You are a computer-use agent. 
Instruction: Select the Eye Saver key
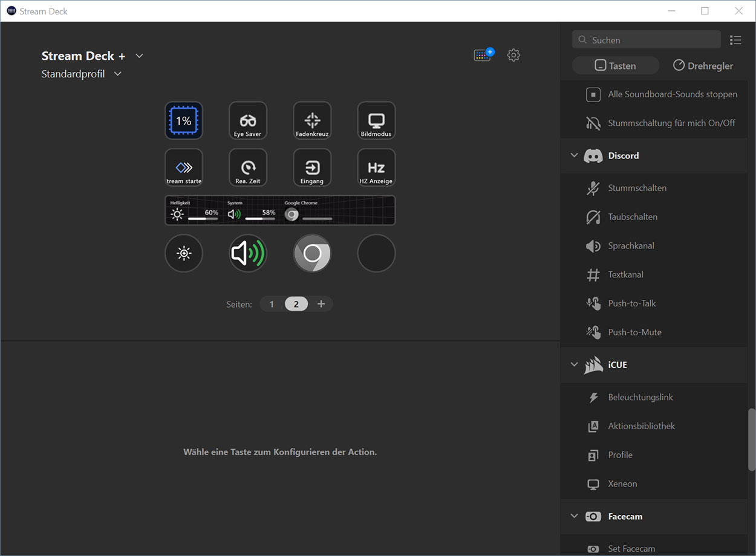(x=248, y=121)
